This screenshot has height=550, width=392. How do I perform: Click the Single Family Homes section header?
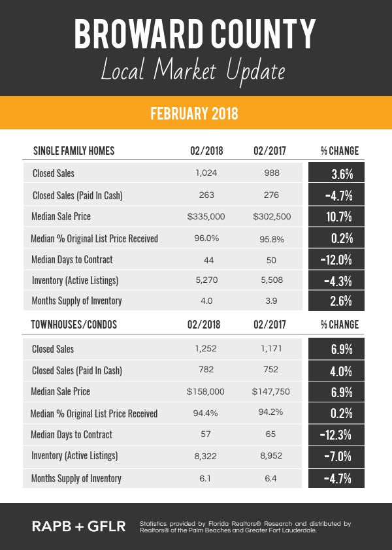click(x=74, y=151)
